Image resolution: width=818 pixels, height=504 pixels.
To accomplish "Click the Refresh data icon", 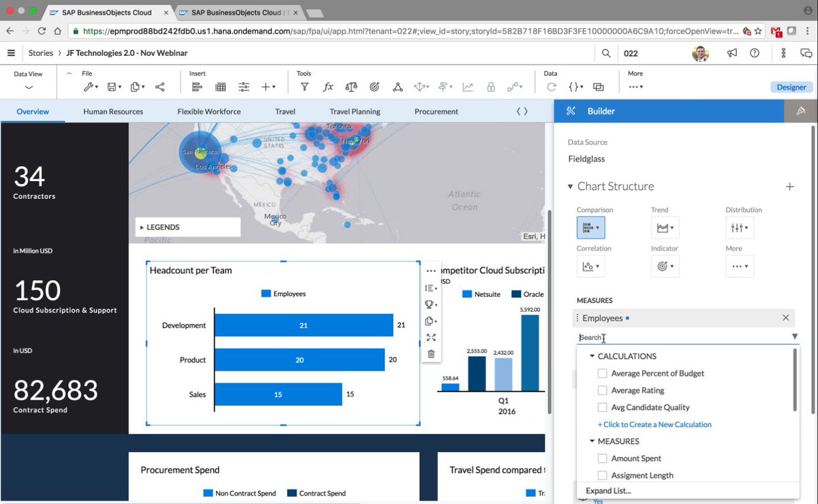I will click(x=551, y=87).
